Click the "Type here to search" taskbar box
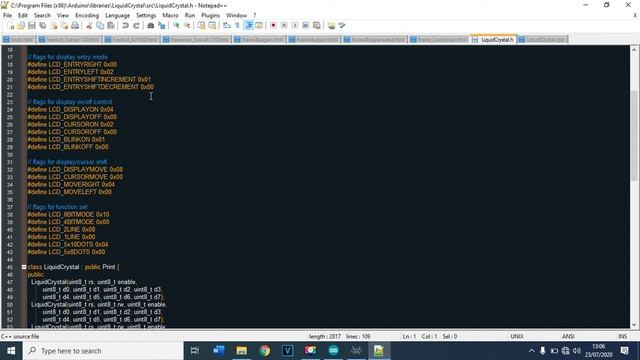Screen dimensions: 640x360 [x=103, y=351]
